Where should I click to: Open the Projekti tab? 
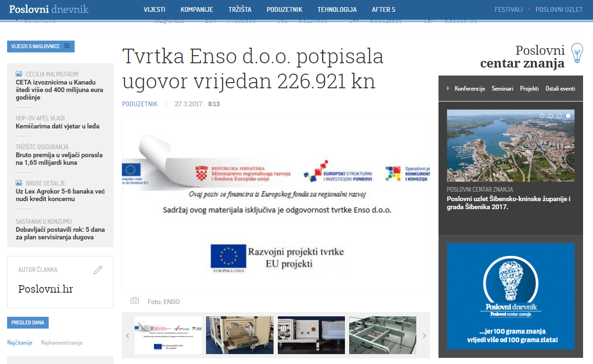click(529, 88)
